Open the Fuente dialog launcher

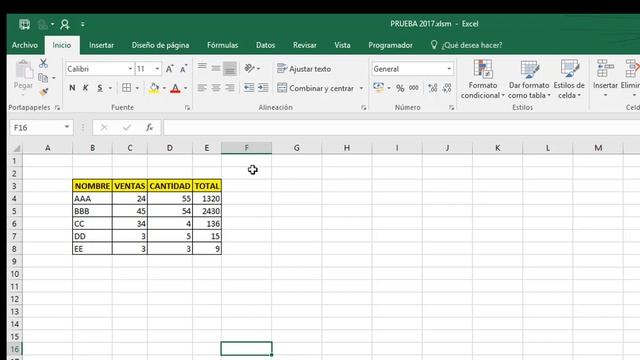pos(187,108)
